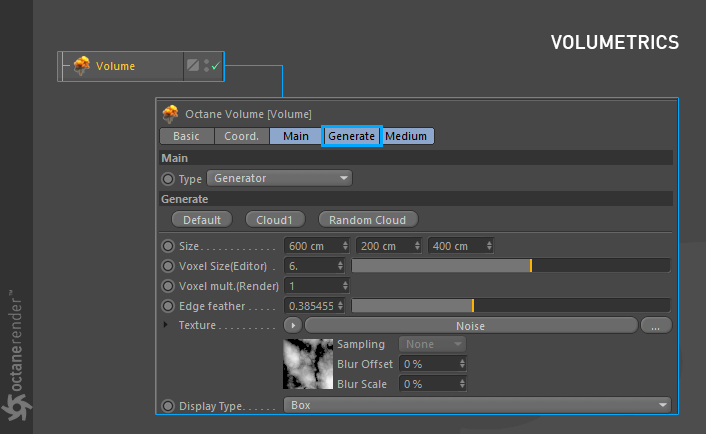Click the Voxel mult.(Render) stepper arrows
Viewport: 706px width, 434px height.
pyautogui.click(x=345, y=286)
